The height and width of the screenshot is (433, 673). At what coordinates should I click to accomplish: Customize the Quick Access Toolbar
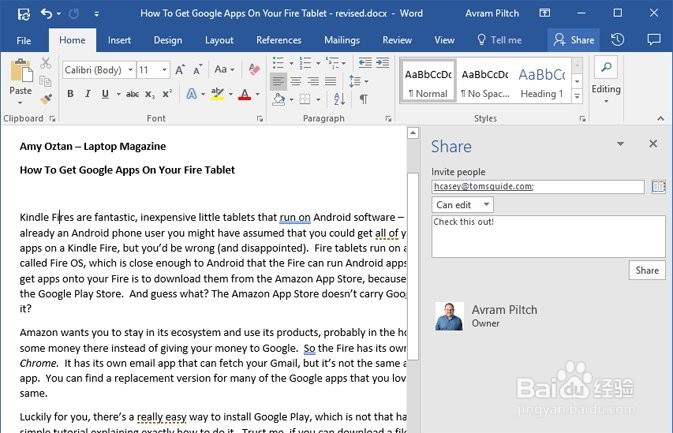97,14
